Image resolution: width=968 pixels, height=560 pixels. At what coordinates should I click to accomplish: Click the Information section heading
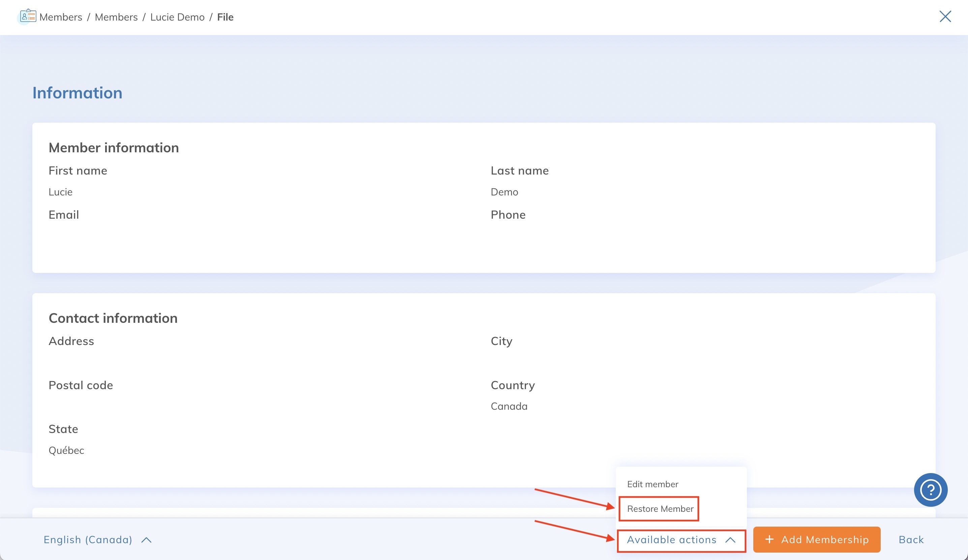(x=77, y=93)
